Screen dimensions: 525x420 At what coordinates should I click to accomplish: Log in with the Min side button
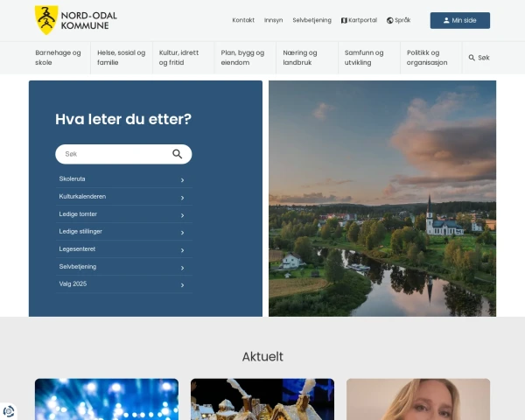459,20
